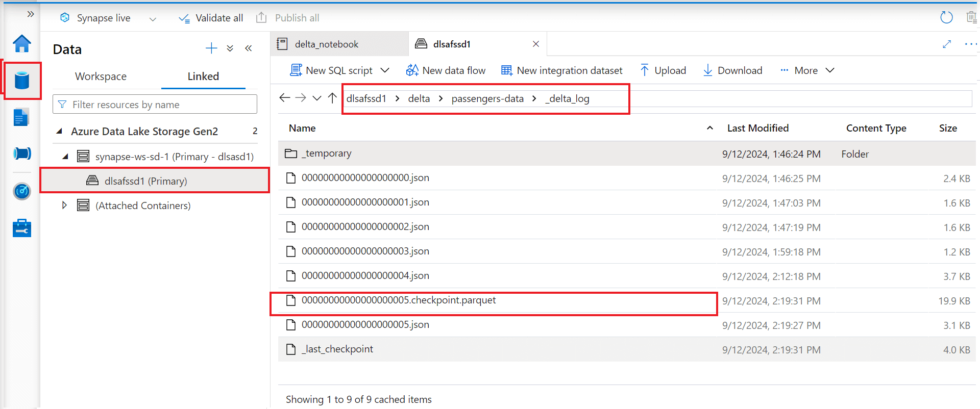Viewport: 980px width, 409px height.
Task: Collapse the Data panel with double chevron
Action: coord(249,48)
